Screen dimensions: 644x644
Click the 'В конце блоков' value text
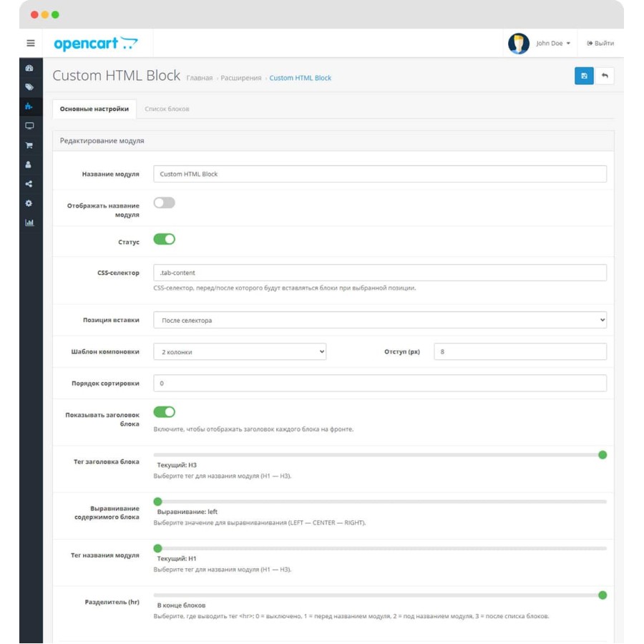[181, 605]
